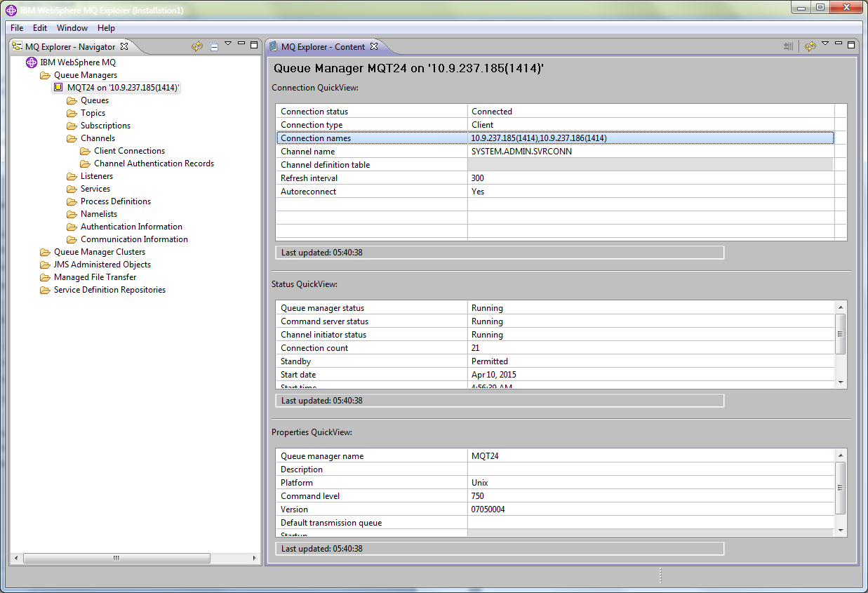Click the IBM WebSphere MQ root node icon
Screen dimensions: 868x593
31,62
